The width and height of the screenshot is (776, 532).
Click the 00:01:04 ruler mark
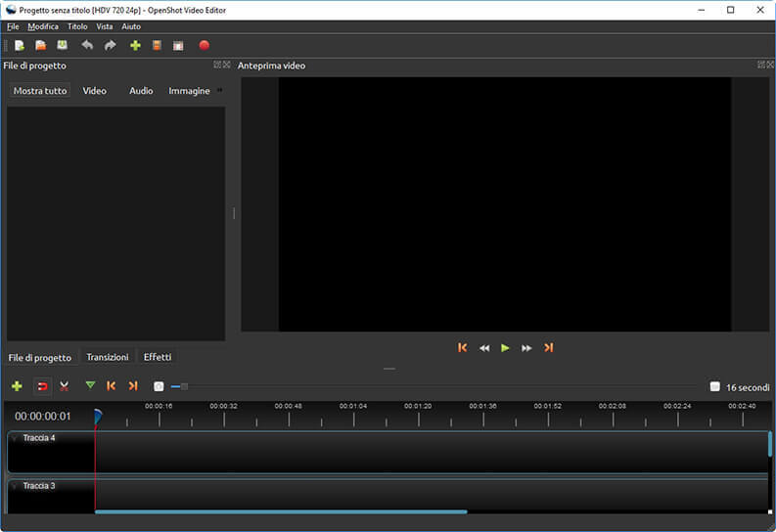point(353,406)
